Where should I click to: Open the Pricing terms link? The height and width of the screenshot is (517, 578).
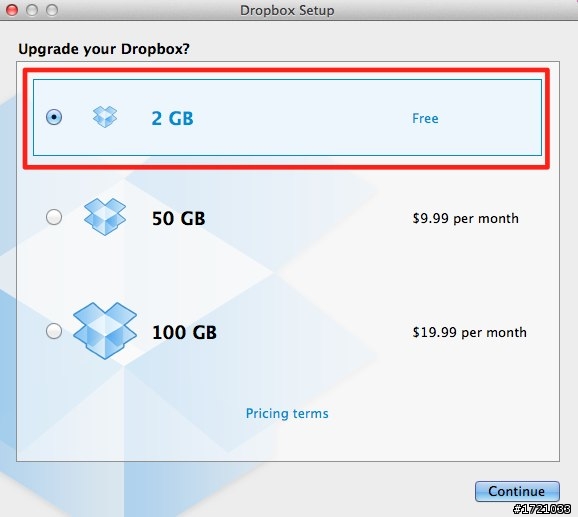(x=287, y=413)
